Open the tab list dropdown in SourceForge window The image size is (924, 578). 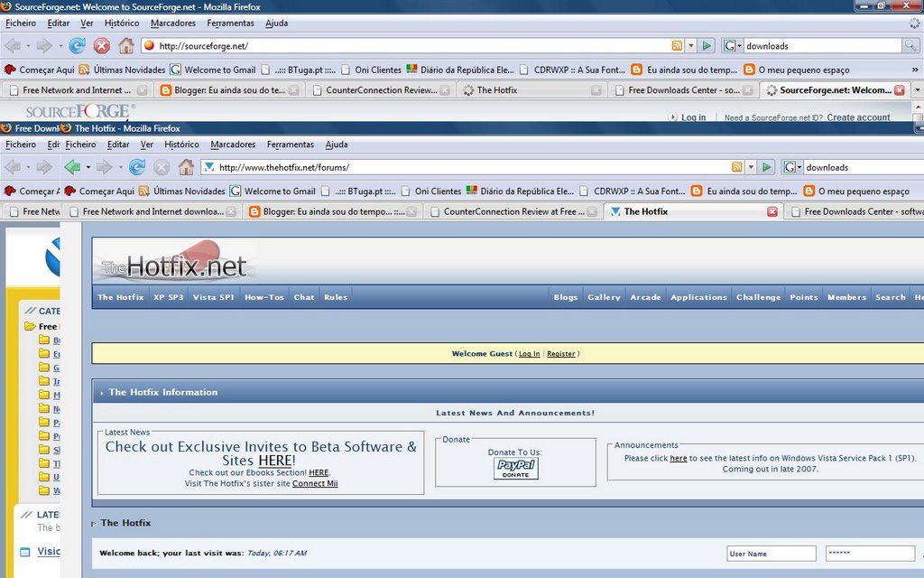[x=918, y=90]
